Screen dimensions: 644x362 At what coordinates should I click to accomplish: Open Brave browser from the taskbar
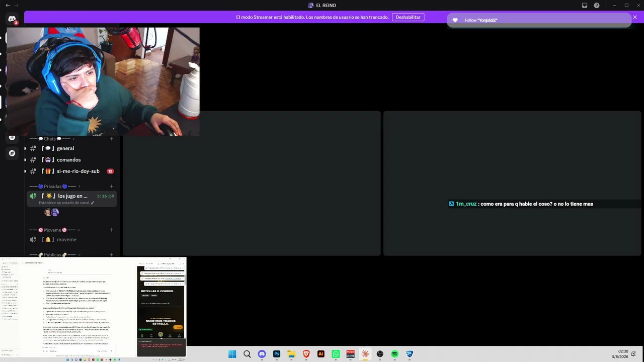point(306,354)
